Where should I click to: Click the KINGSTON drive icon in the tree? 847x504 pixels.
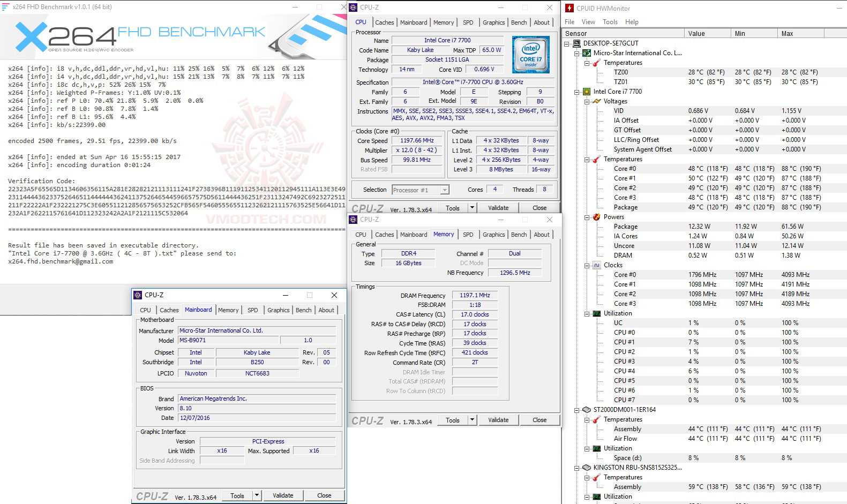click(587, 468)
